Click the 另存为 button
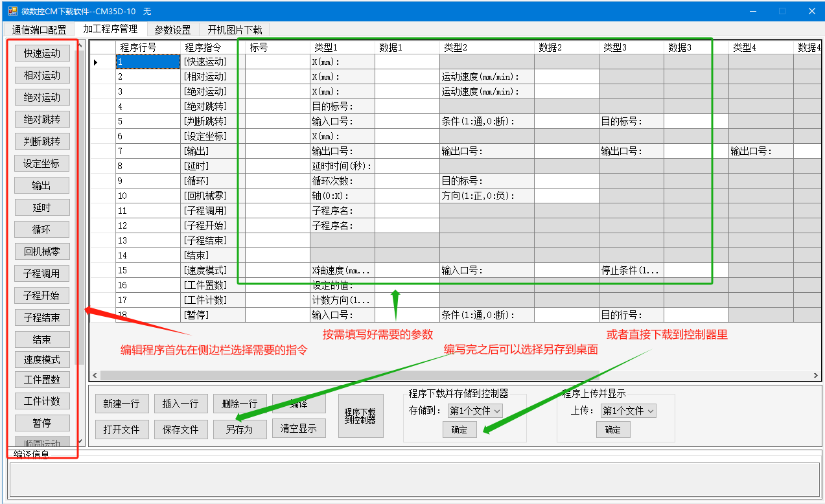 point(240,429)
